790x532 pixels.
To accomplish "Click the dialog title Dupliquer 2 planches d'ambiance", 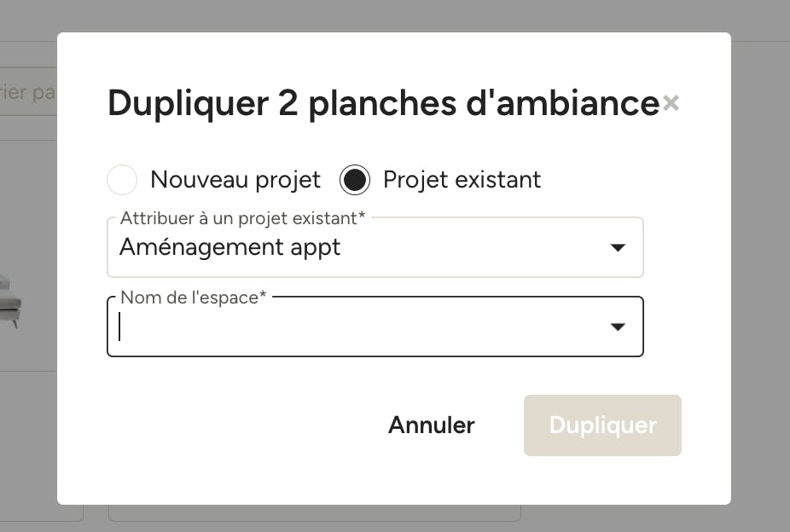I will click(383, 104).
